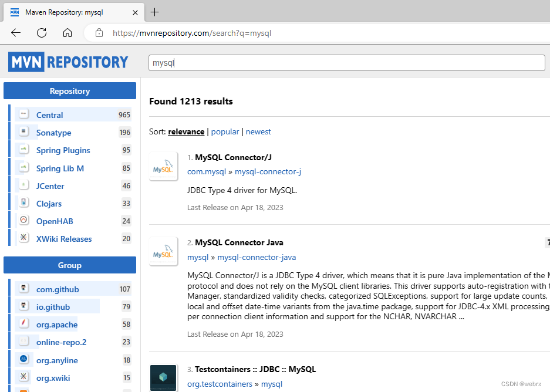Filter by org.apache group

(57, 325)
